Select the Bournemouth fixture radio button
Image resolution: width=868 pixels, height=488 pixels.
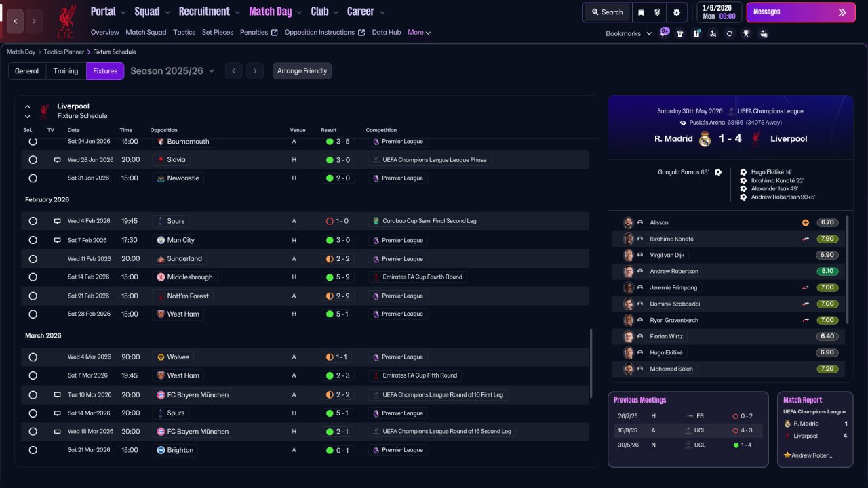pos(33,142)
